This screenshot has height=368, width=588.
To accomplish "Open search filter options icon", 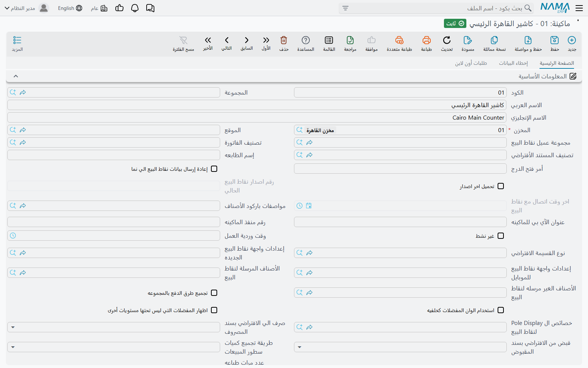I will [x=345, y=8].
